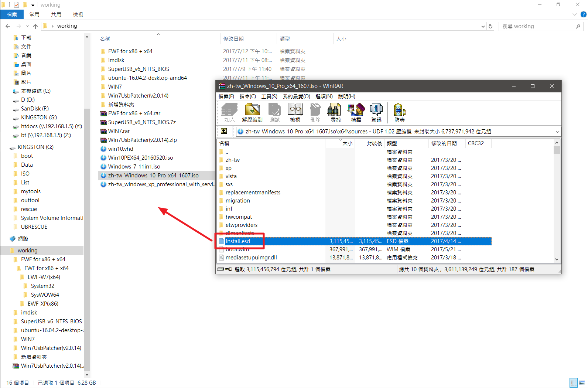Click the WinRAR Extract To toolbar icon
The image size is (588, 388).
[252, 112]
